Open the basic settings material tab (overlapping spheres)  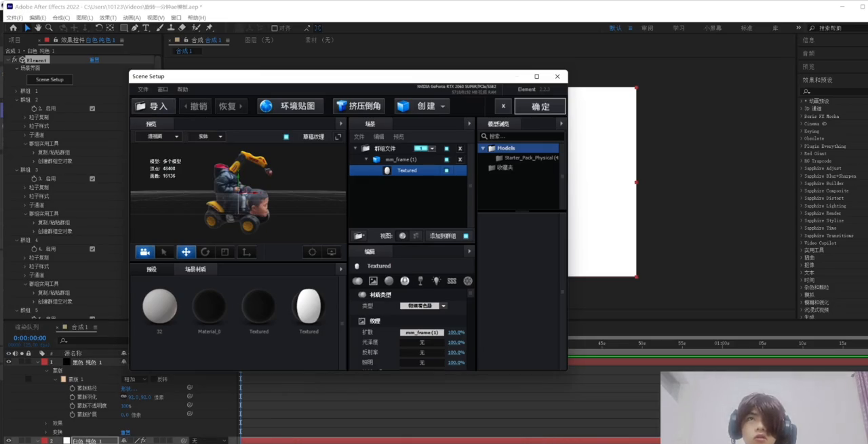(x=357, y=281)
